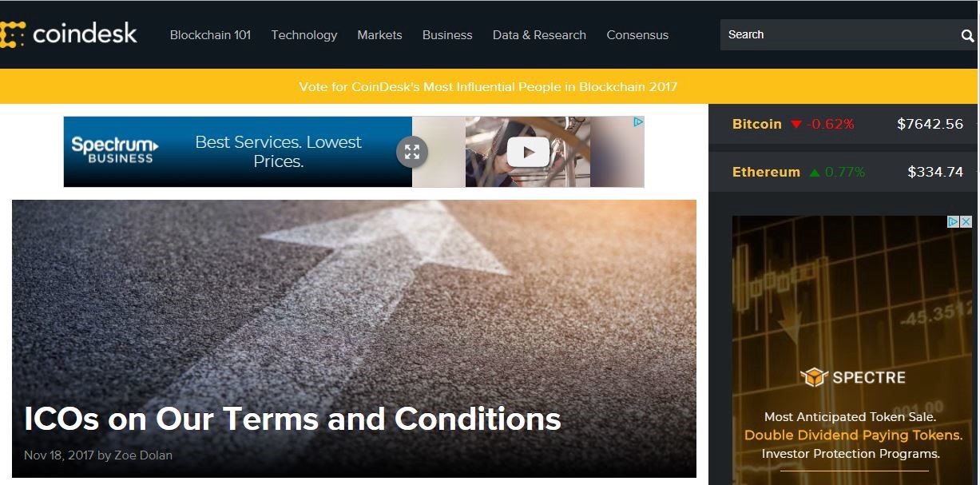
Task: Play the Spectrum Business ad video
Action: click(528, 152)
